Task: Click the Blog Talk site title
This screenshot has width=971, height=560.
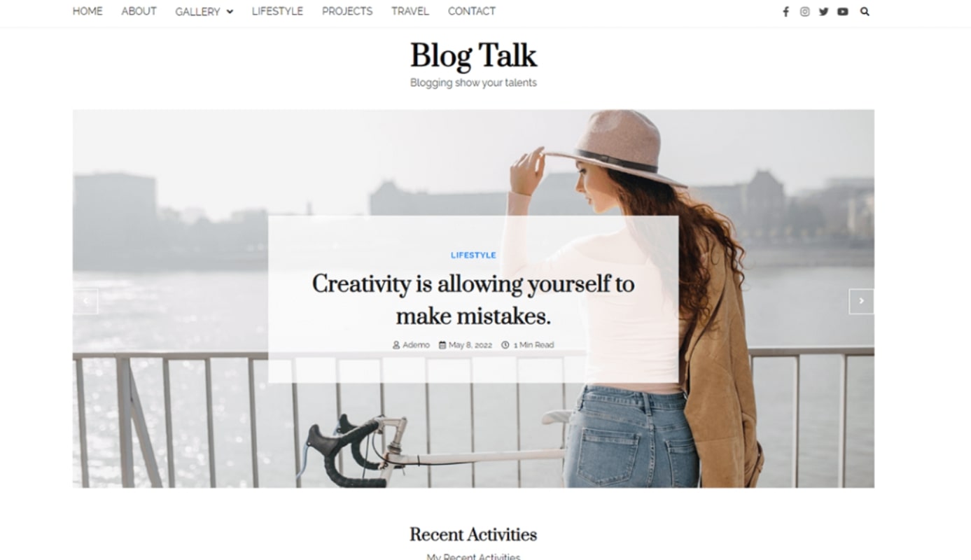Action: 473,56
